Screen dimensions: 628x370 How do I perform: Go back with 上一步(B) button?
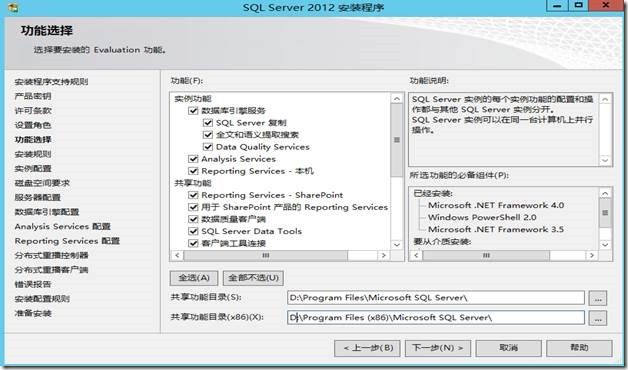pyautogui.click(x=368, y=348)
